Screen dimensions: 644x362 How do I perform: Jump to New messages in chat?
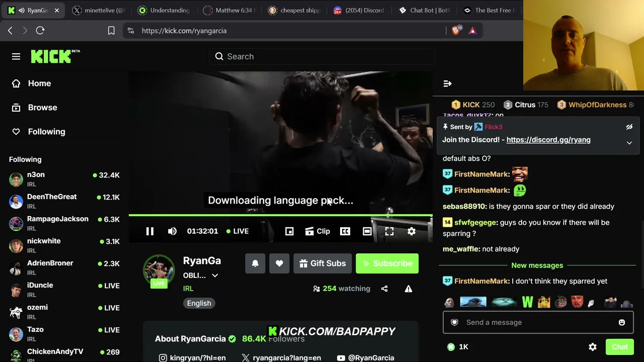(537, 265)
